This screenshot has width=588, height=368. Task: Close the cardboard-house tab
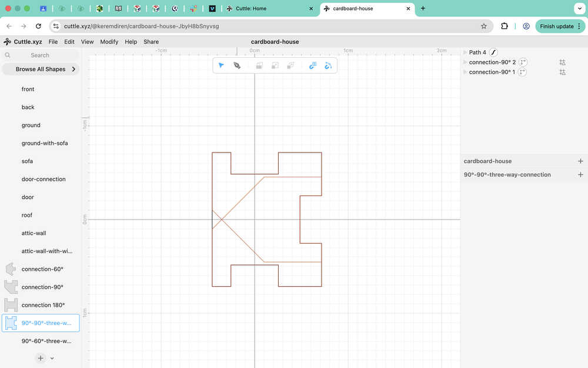[409, 8]
